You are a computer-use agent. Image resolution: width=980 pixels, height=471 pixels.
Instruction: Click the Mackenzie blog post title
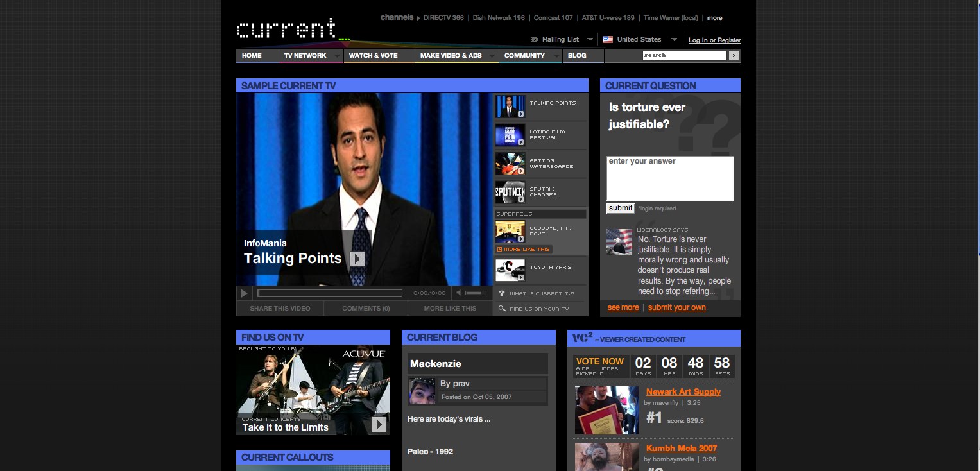(x=436, y=364)
